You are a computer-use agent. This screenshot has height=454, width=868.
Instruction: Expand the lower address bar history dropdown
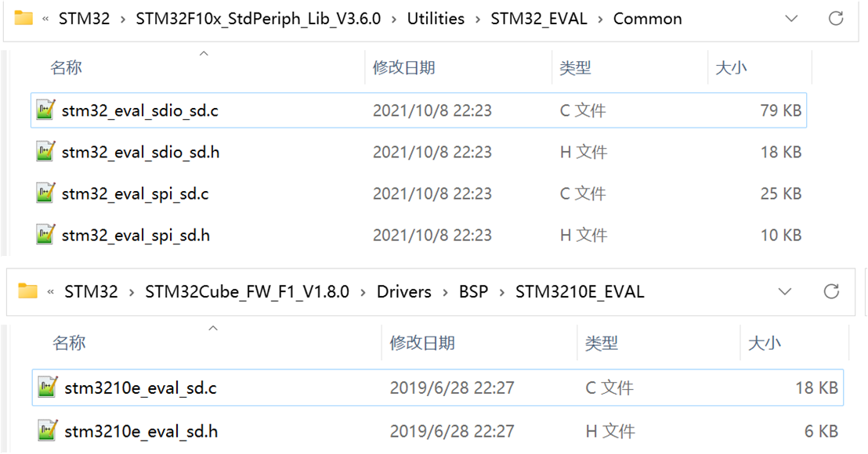(x=785, y=291)
